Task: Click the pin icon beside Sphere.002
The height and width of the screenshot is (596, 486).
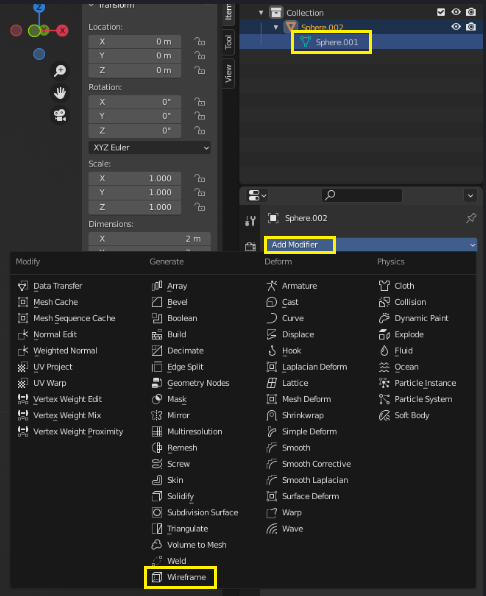Action: coord(471,218)
